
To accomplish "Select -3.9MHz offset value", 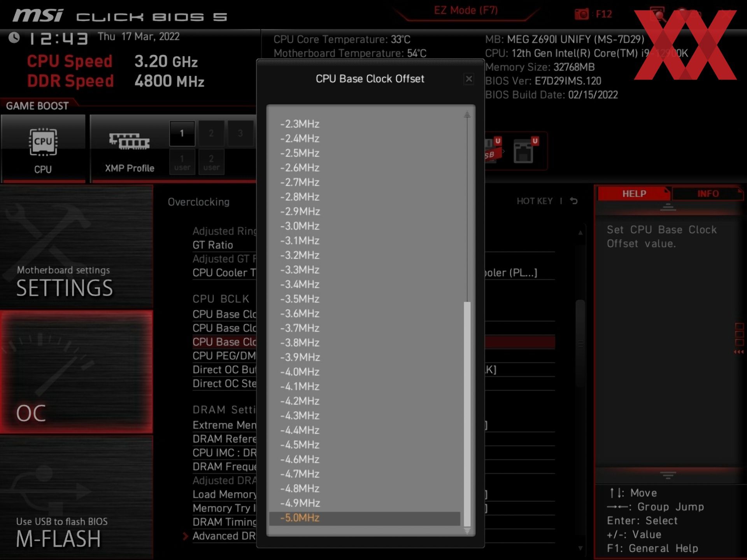I will click(300, 357).
